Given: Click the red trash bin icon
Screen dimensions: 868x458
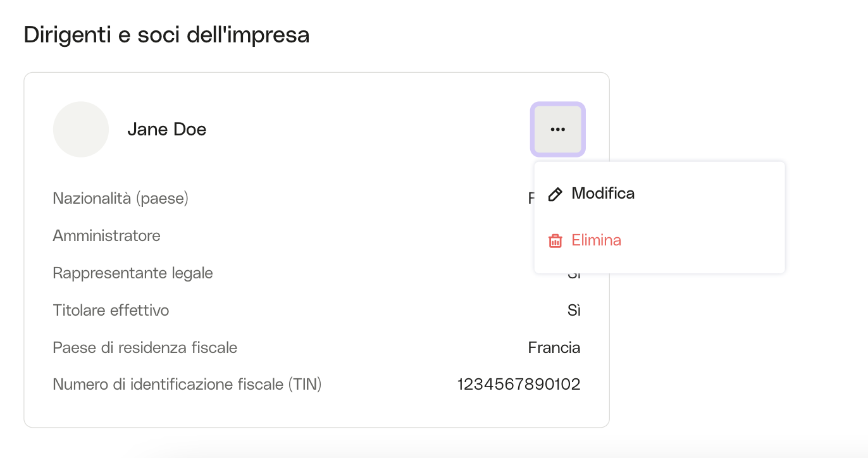Looking at the screenshot, I should (555, 241).
